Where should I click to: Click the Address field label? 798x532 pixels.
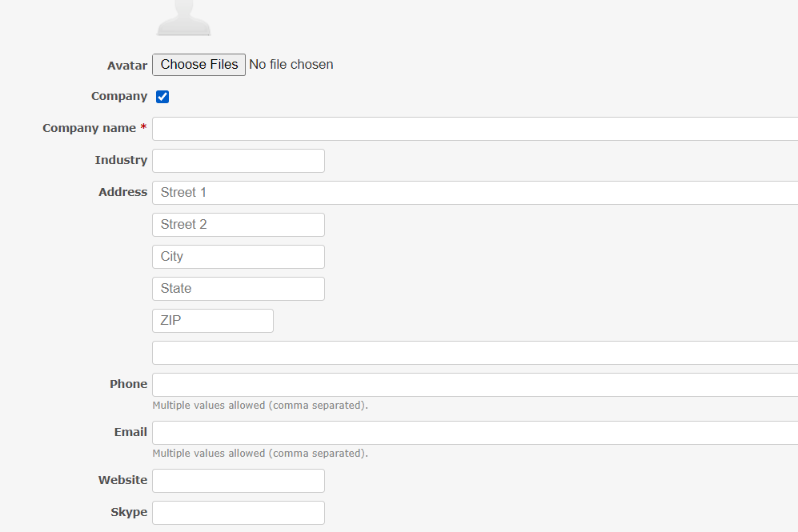122,191
